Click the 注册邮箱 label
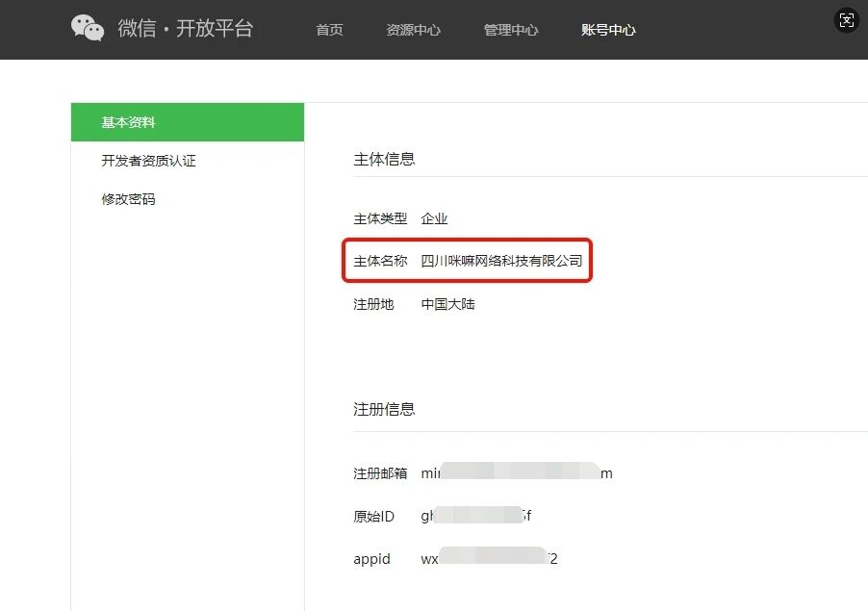This screenshot has height=611, width=868. [380, 473]
